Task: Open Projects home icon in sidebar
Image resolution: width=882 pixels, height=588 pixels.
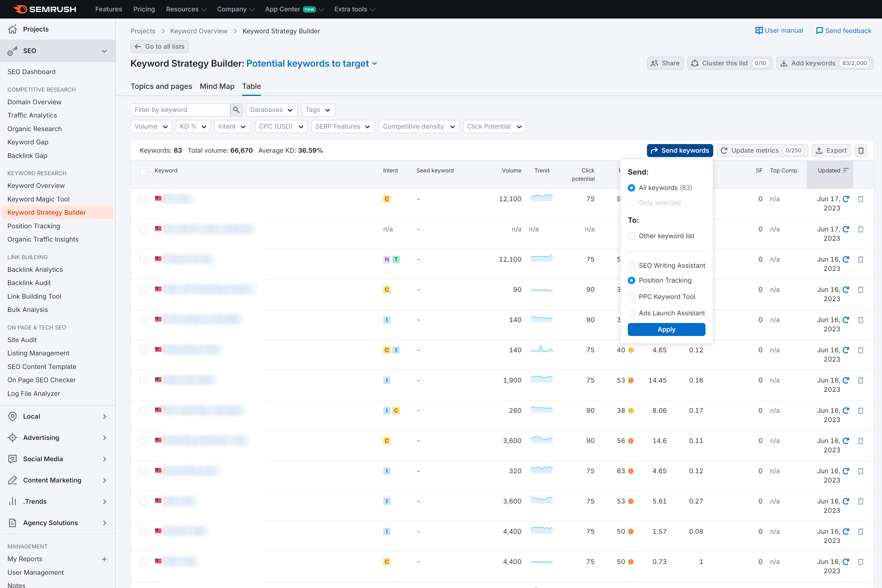Action: click(12, 29)
